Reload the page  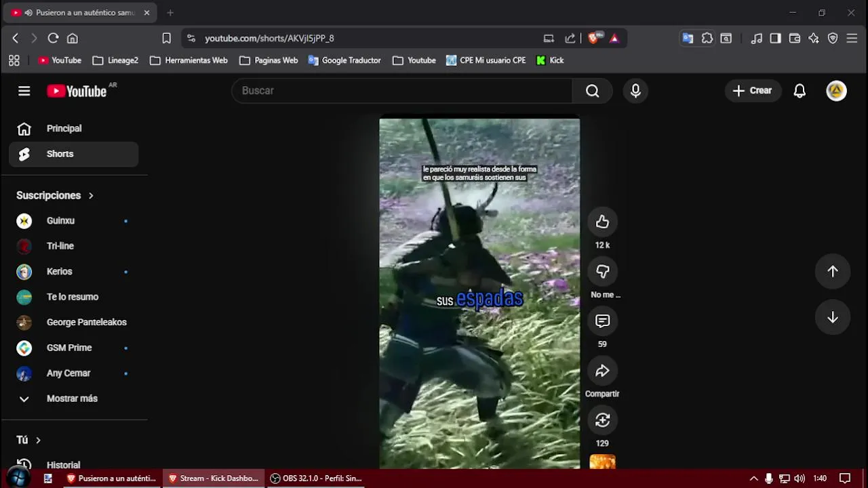coord(53,39)
